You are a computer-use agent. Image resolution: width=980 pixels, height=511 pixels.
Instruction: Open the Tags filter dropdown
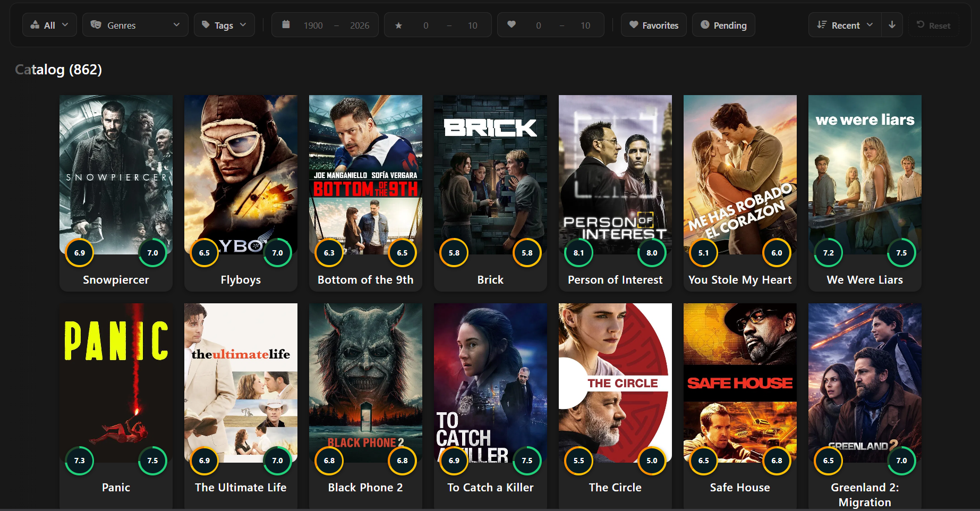(x=224, y=25)
